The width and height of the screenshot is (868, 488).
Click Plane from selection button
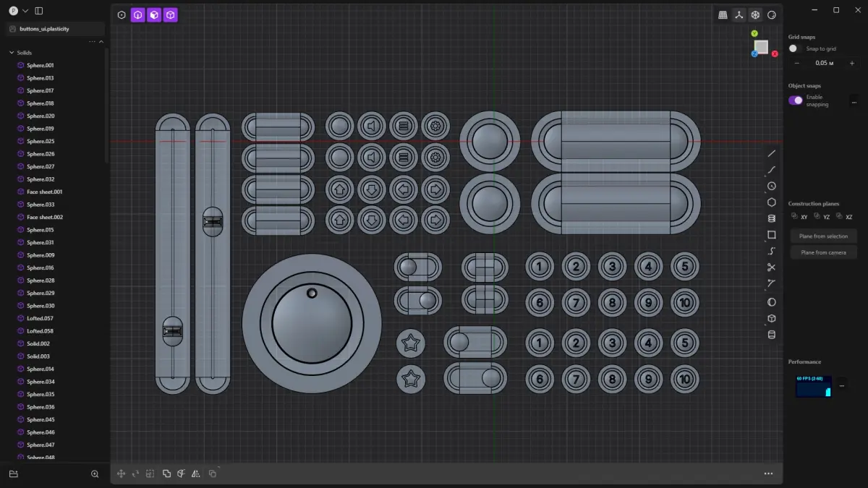click(823, 236)
